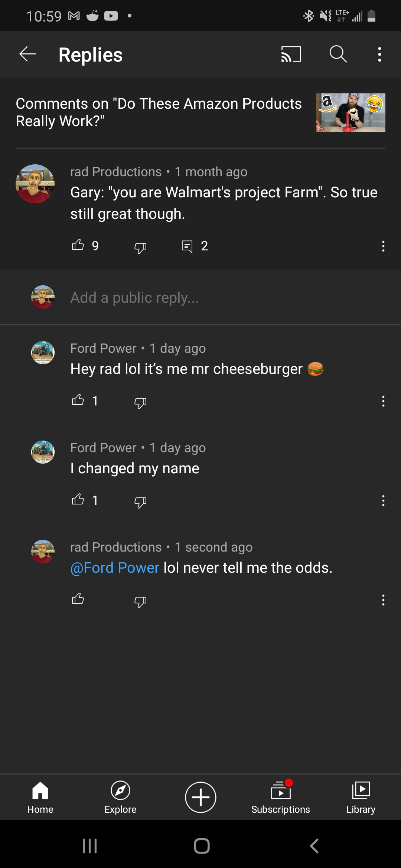Tap the create plus button
The width and height of the screenshot is (401, 868).
coord(200,797)
